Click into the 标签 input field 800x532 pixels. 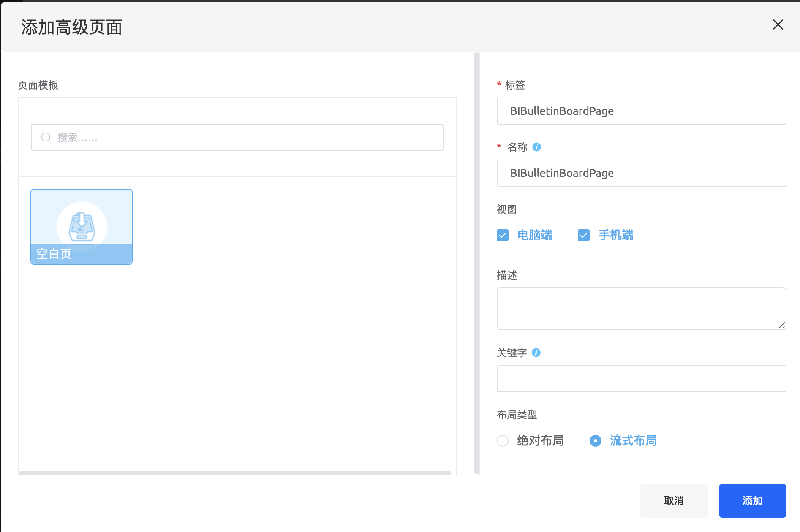click(641, 111)
